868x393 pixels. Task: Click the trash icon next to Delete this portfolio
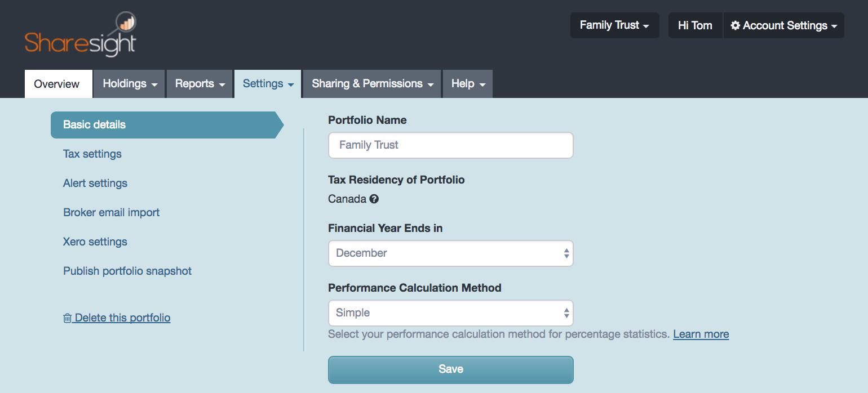click(x=67, y=318)
